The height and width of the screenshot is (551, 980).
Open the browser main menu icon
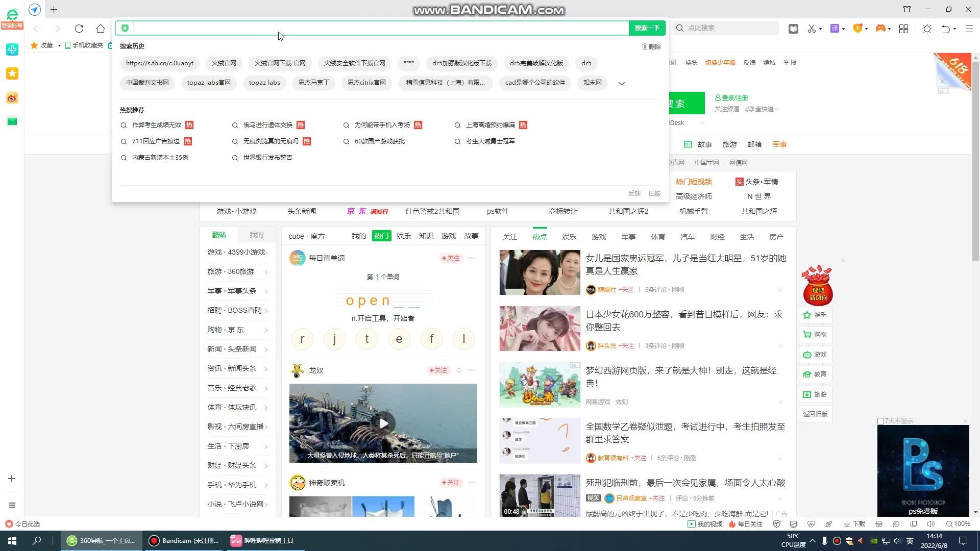pyautogui.click(x=969, y=29)
